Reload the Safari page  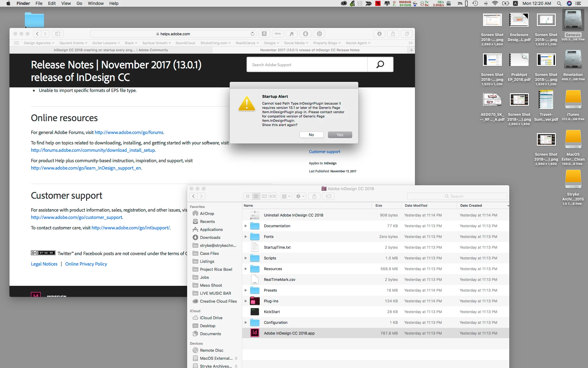tap(252, 34)
